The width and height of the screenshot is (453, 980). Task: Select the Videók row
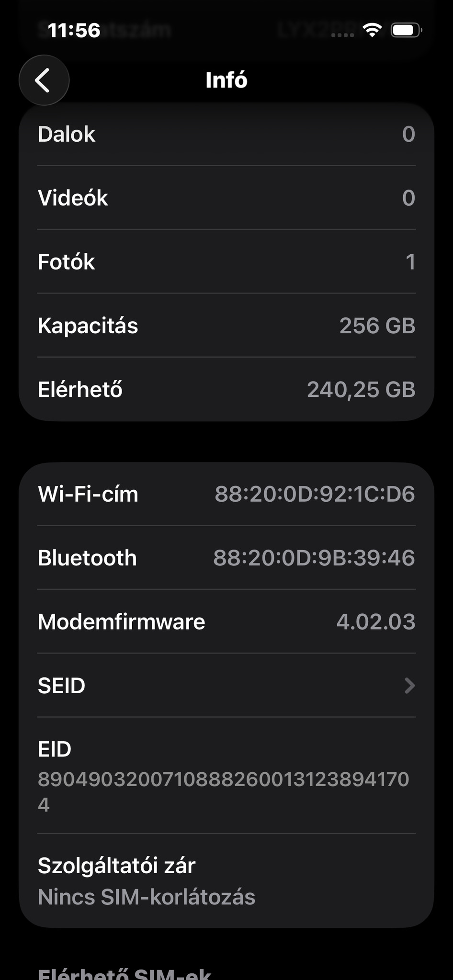click(226, 198)
